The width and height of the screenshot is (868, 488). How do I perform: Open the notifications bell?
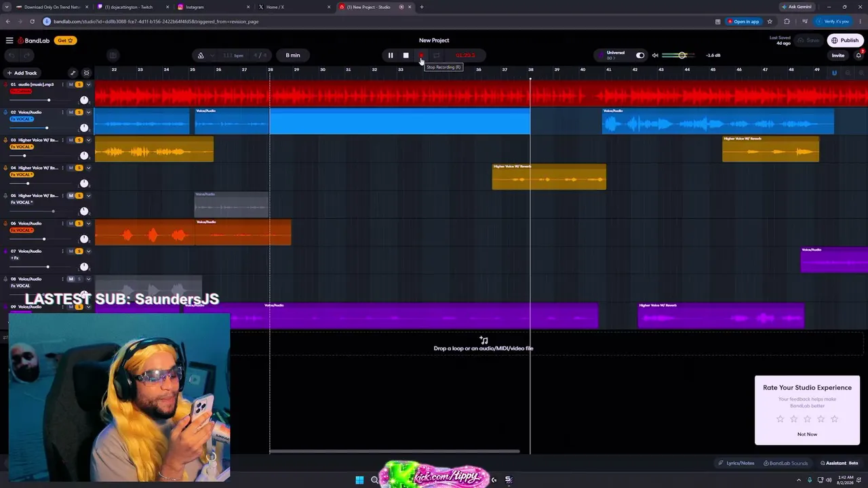[x=859, y=56]
